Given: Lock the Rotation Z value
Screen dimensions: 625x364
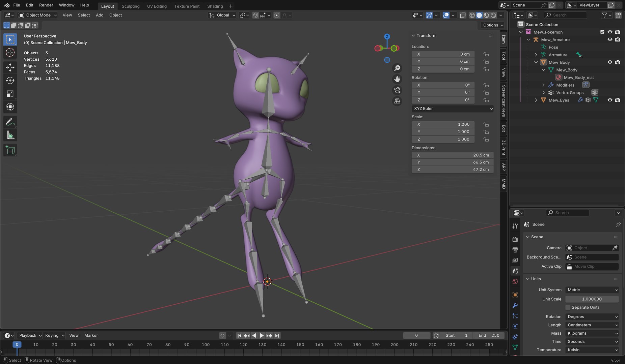Looking at the screenshot, I should point(486,100).
